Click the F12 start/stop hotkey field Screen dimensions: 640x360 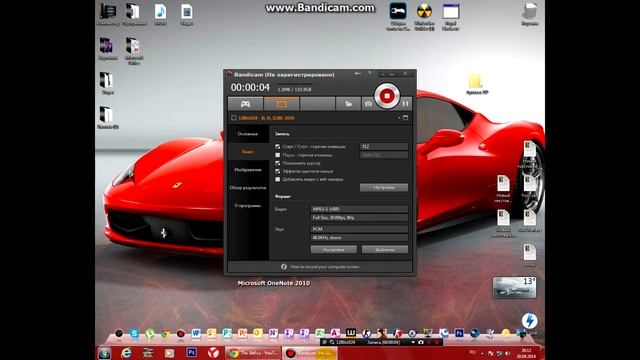click(x=384, y=146)
